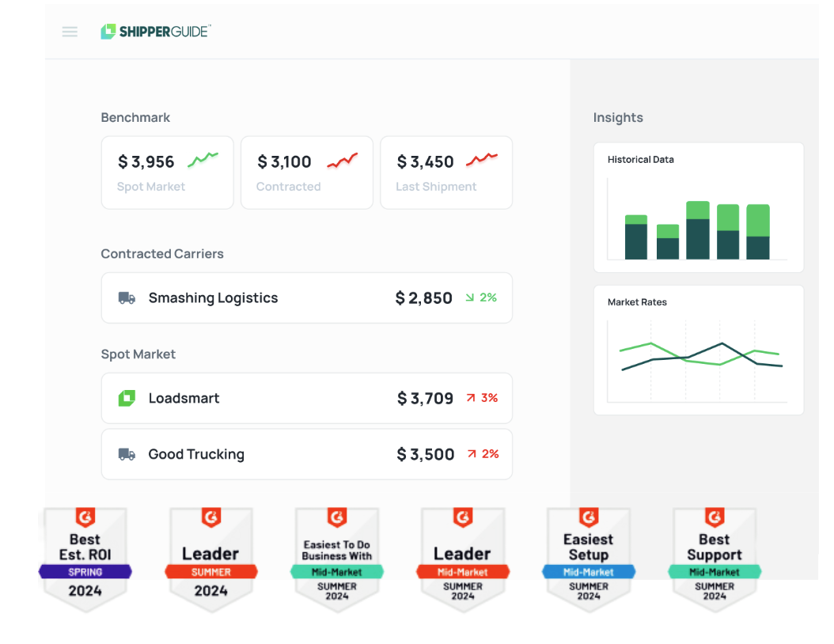Click the Easiest Setup Mid-Market badge
Screen dimensions: 834x644
pos(588,559)
